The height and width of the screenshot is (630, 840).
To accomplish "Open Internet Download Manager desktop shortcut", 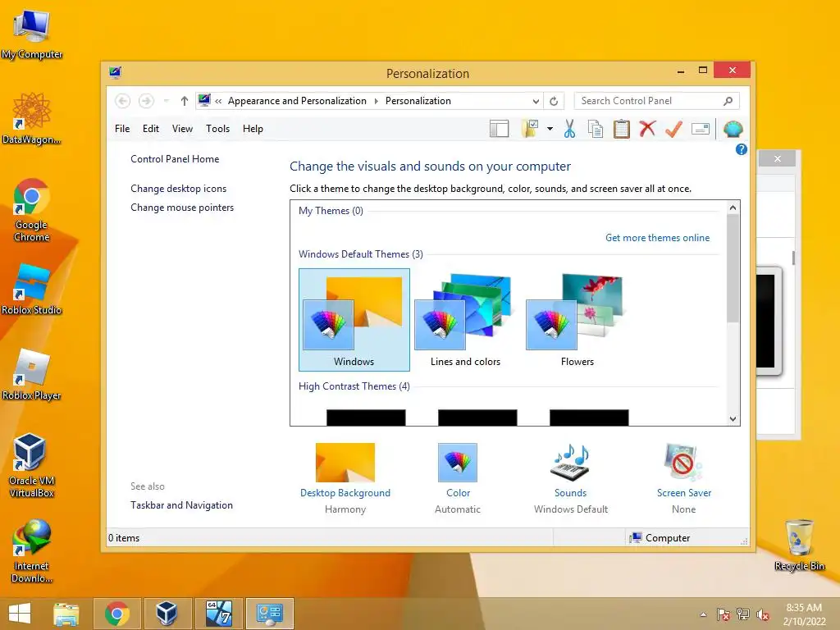I will [32, 551].
